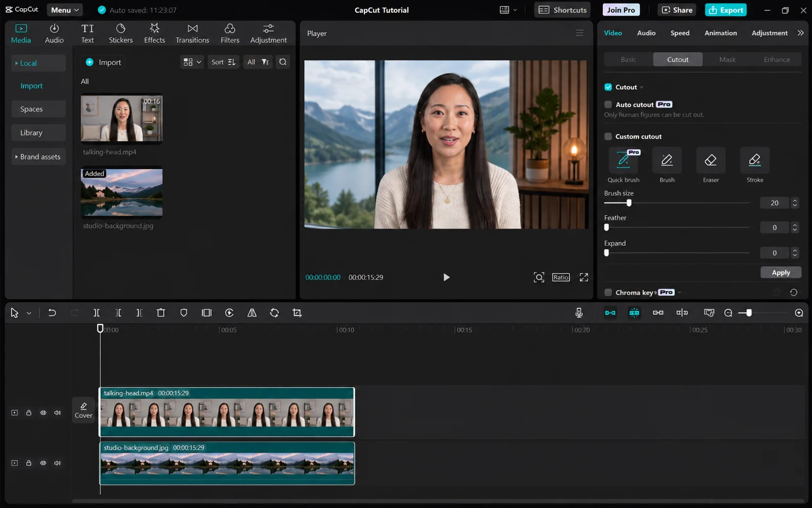Click the Join Pro button

(x=621, y=10)
